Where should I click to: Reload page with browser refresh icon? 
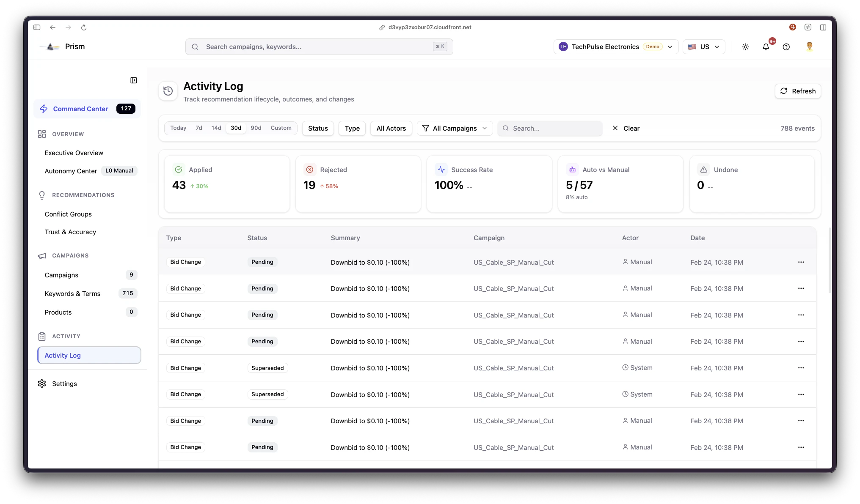click(84, 27)
